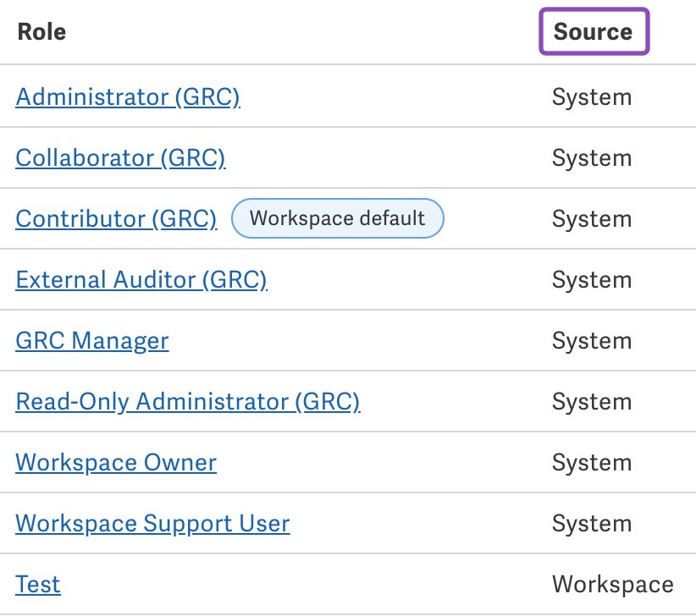Select the Workspace source value for Test
The width and height of the screenshot is (696, 616).
click(x=613, y=584)
